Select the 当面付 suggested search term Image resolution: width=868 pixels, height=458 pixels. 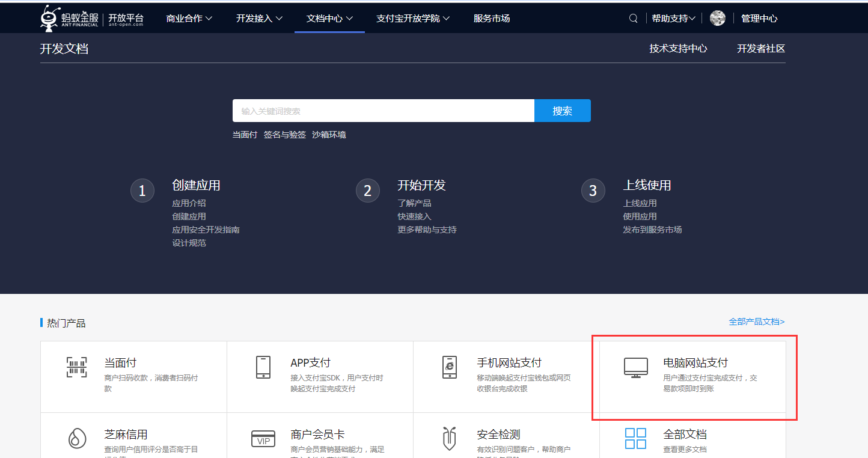pyautogui.click(x=245, y=135)
